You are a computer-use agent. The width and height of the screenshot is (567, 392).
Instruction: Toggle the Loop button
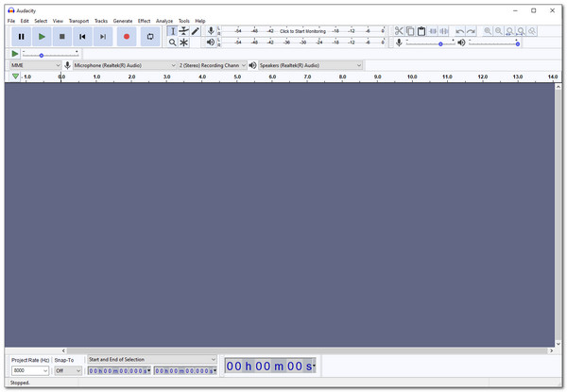click(x=150, y=37)
